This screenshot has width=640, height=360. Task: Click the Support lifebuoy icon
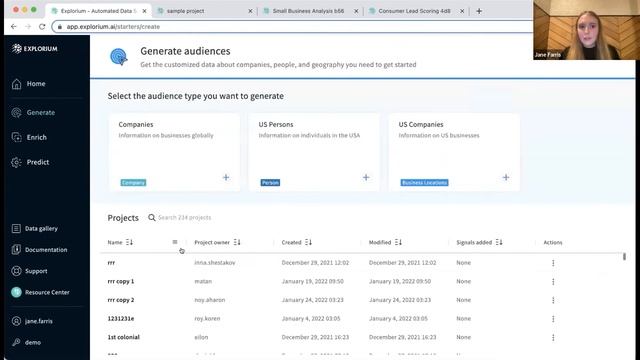[x=16, y=271]
